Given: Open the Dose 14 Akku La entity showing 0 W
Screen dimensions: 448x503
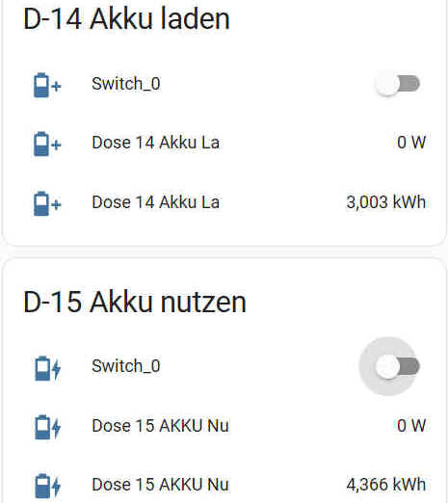Looking at the screenshot, I should (x=156, y=143).
